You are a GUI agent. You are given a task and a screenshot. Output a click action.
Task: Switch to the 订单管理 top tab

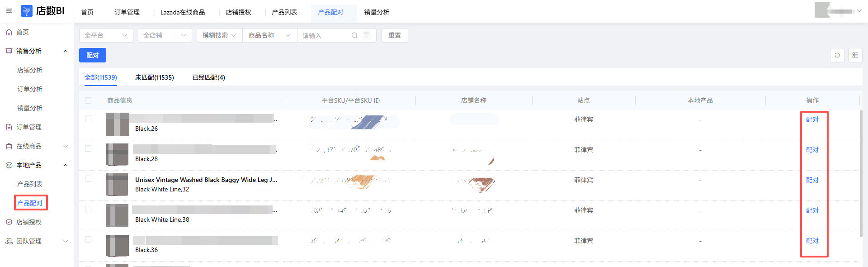127,12
